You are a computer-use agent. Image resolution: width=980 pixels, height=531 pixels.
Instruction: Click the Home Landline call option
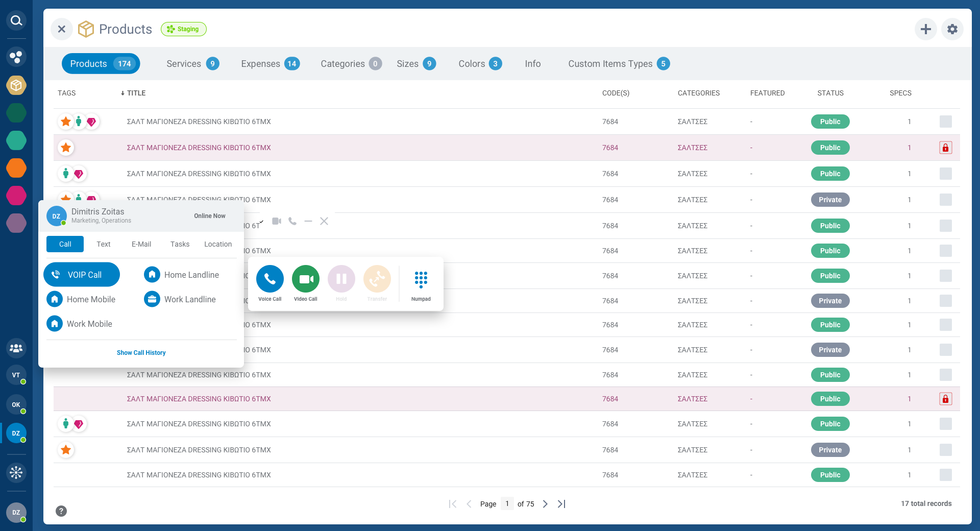182,274
